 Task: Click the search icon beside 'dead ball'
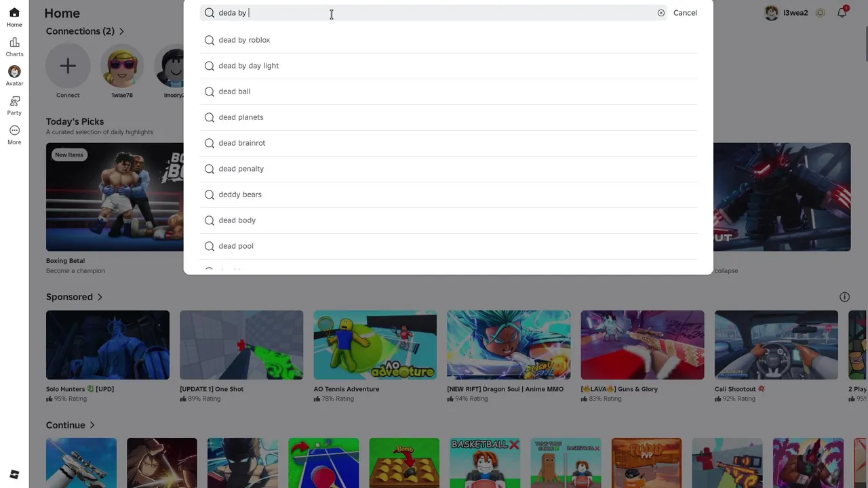click(x=210, y=91)
